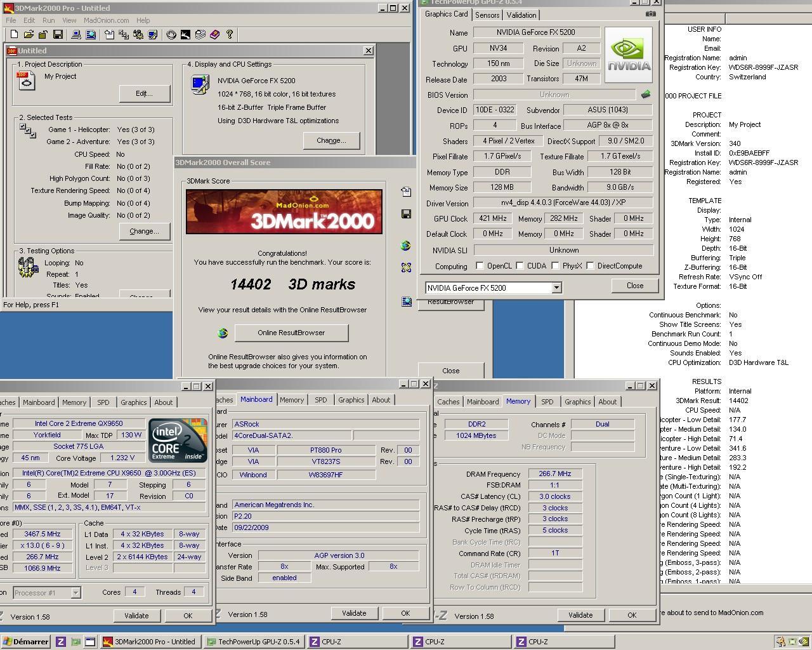
Task: Click the Core Speed value 3467.5 MHz
Action: pyautogui.click(x=42, y=534)
